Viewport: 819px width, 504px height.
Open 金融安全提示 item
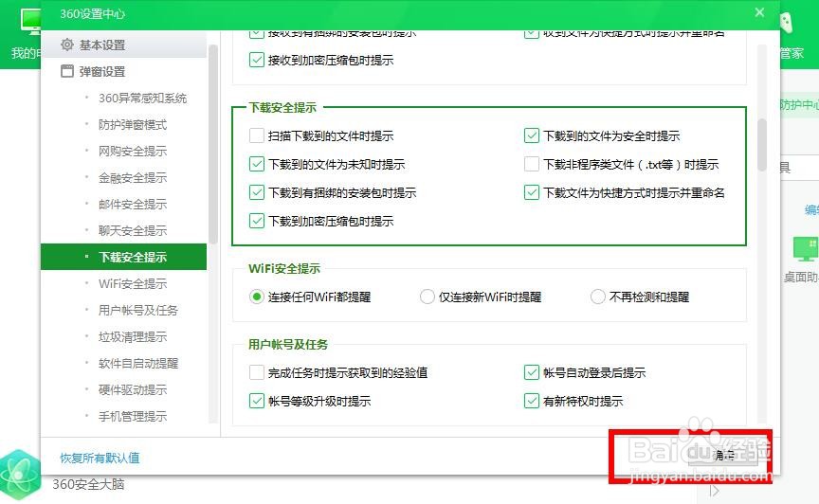coord(133,177)
